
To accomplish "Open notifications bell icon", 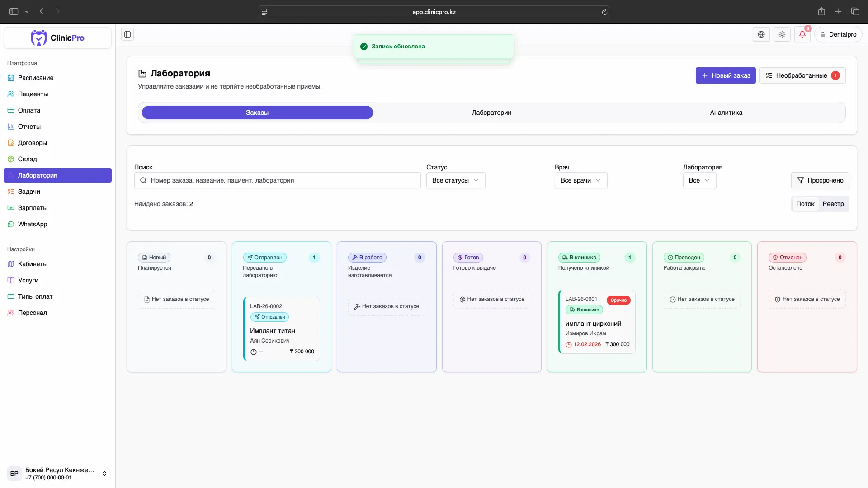I will pos(802,34).
